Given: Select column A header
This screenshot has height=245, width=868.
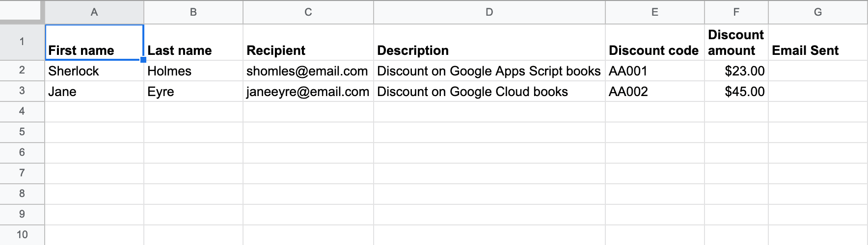Looking at the screenshot, I should coord(94,12).
